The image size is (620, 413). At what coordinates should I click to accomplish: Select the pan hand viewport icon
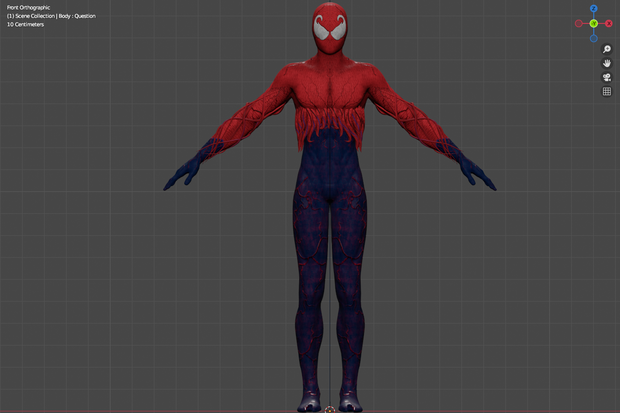tap(607, 63)
